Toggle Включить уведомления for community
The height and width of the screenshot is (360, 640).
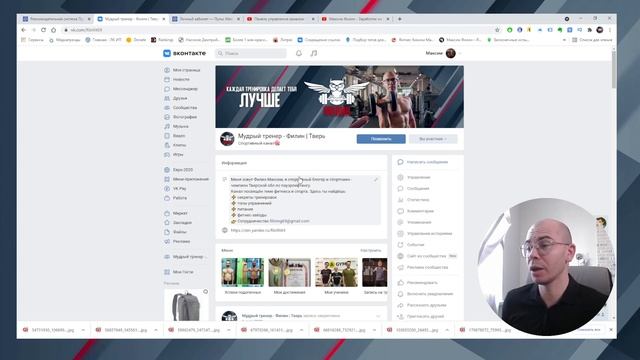(425, 294)
